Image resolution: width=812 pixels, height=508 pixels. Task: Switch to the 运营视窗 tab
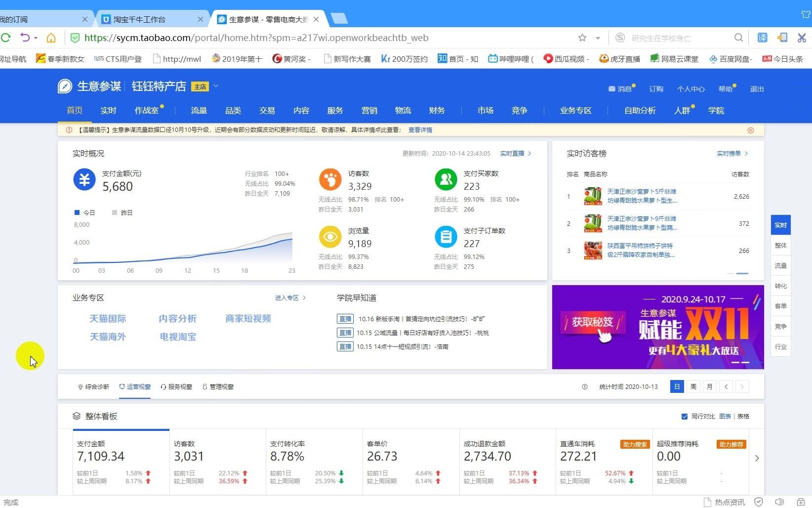click(135, 387)
